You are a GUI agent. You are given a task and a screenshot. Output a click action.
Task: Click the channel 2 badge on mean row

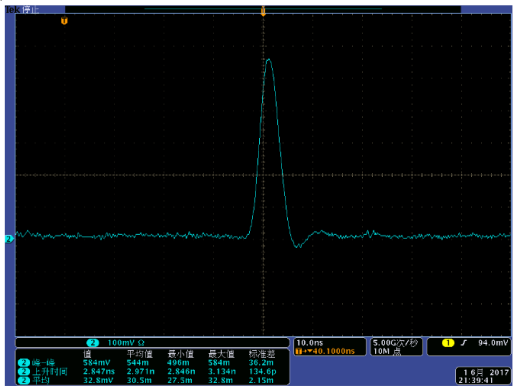tap(24, 380)
